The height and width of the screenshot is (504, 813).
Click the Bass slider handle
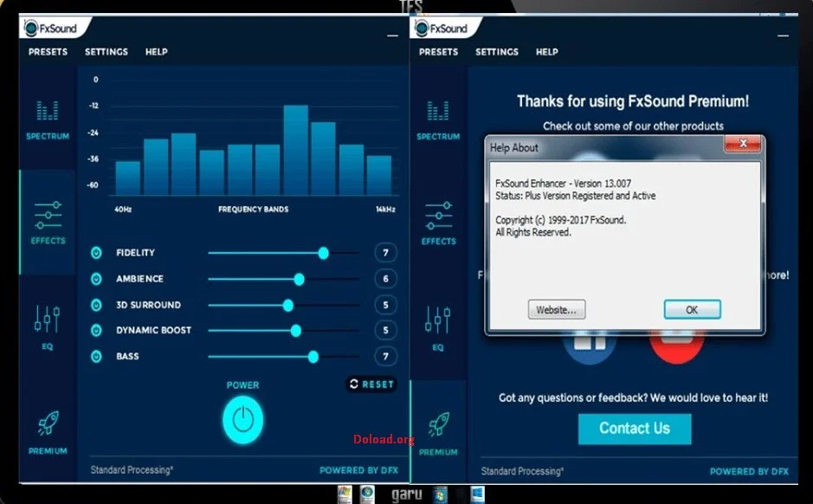pyautogui.click(x=313, y=357)
